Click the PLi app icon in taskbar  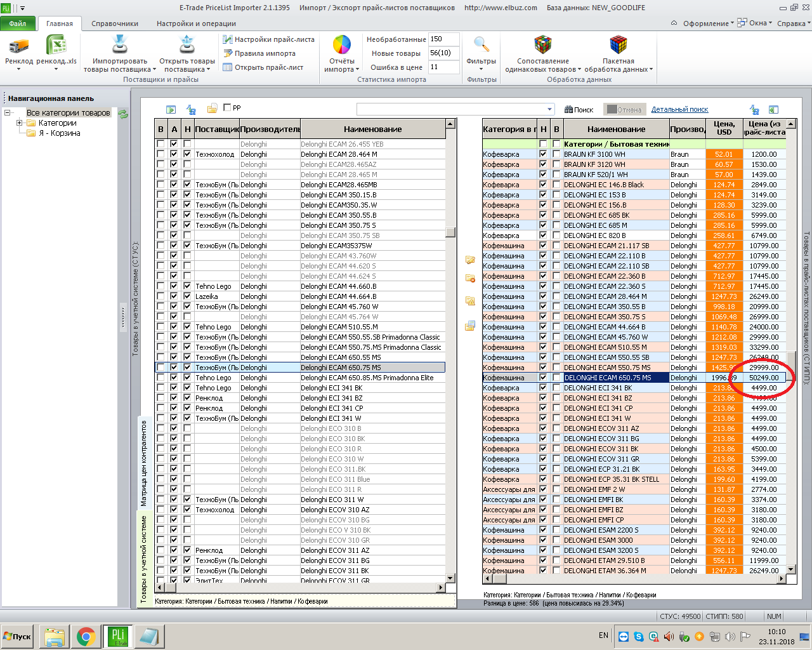coord(118,637)
